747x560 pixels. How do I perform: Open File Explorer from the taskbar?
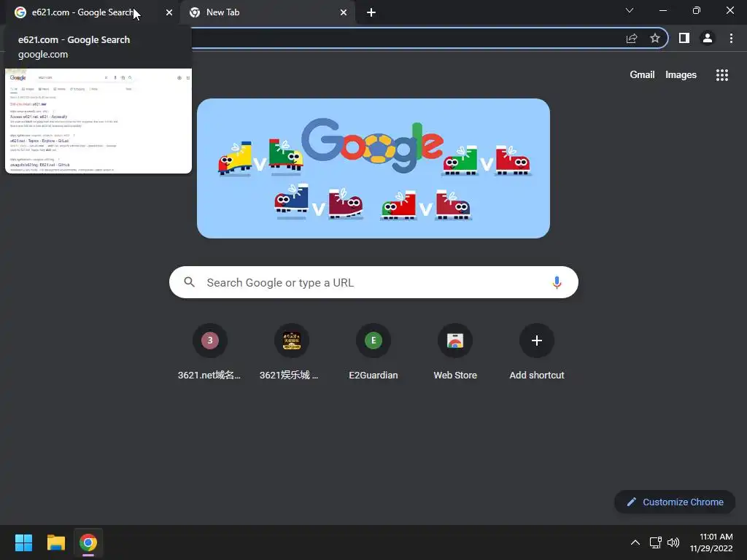[56, 542]
